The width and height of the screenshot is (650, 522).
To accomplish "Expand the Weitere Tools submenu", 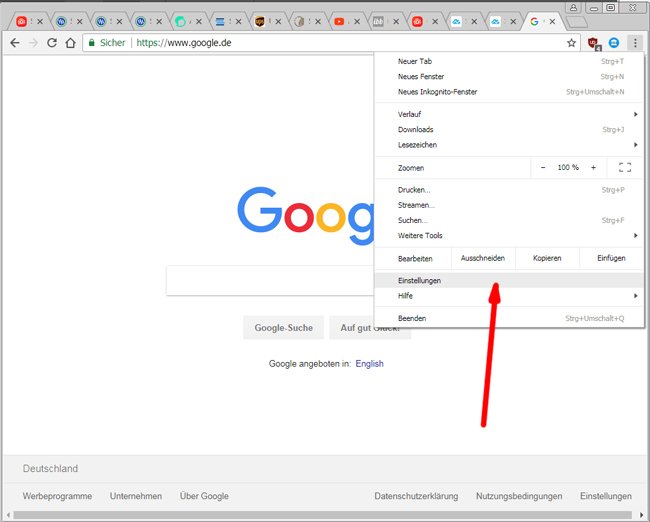I will tap(509, 236).
